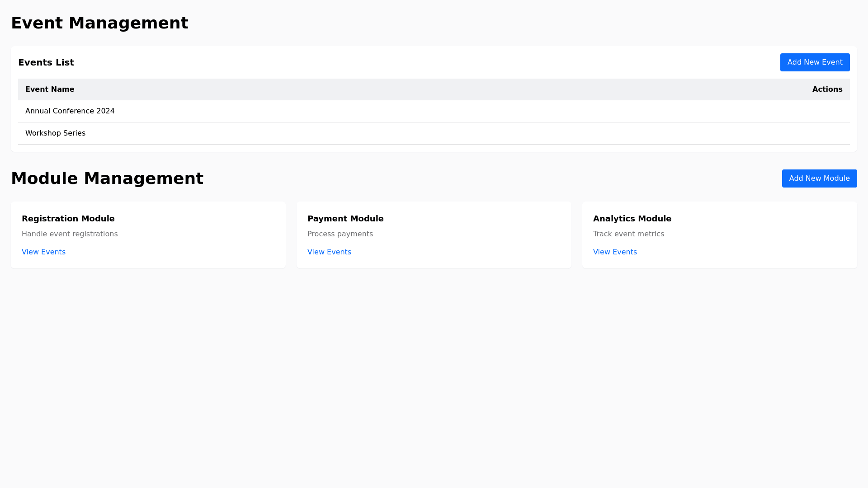The width and height of the screenshot is (868, 488).
Task: Click the Registration Module card title
Action: pyautogui.click(x=68, y=219)
